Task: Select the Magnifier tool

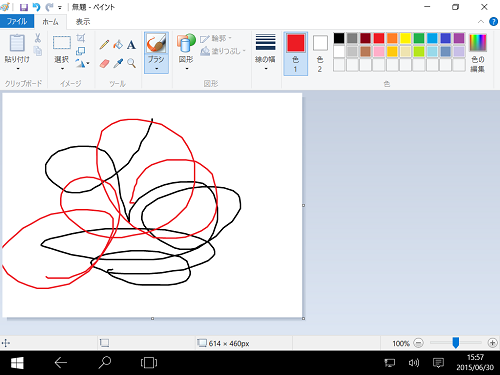Action: point(131,63)
